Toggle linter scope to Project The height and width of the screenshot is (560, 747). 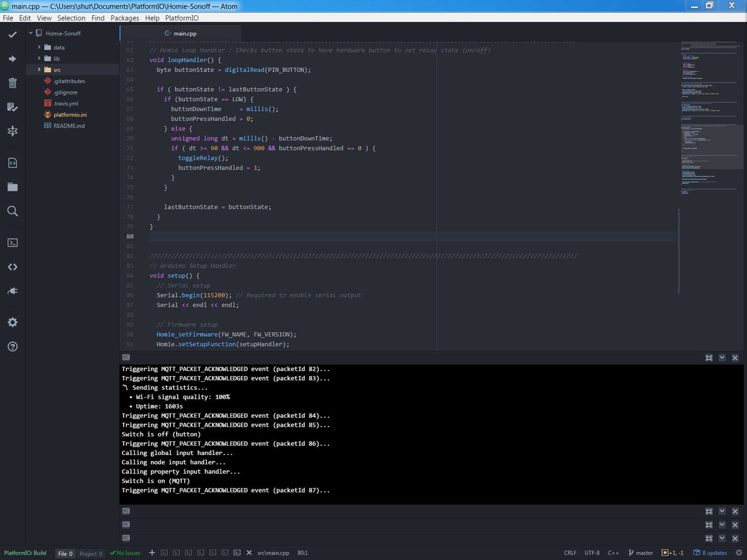coord(91,553)
